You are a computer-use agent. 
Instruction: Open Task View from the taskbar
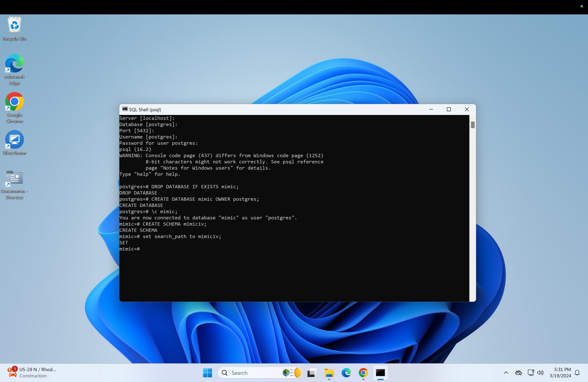click(312, 373)
